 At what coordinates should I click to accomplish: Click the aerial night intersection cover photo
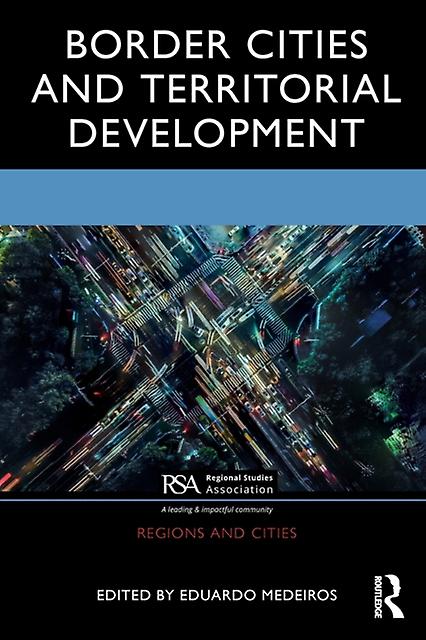213,358
